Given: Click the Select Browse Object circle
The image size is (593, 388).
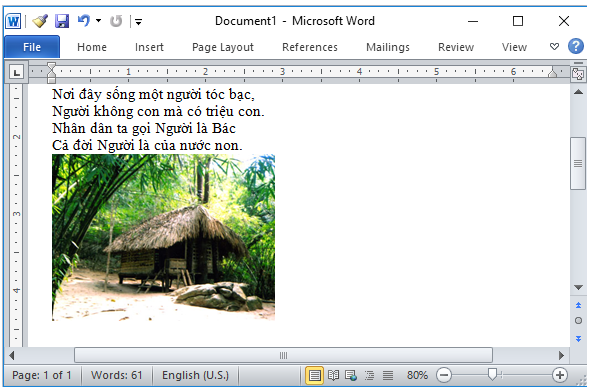Looking at the screenshot, I should [578, 321].
